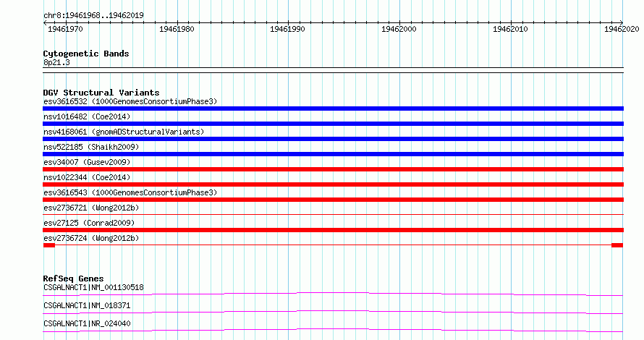644x340 pixels.
Task: Select variant esv3616532 label
Action: pyautogui.click(x=130, y=101)
